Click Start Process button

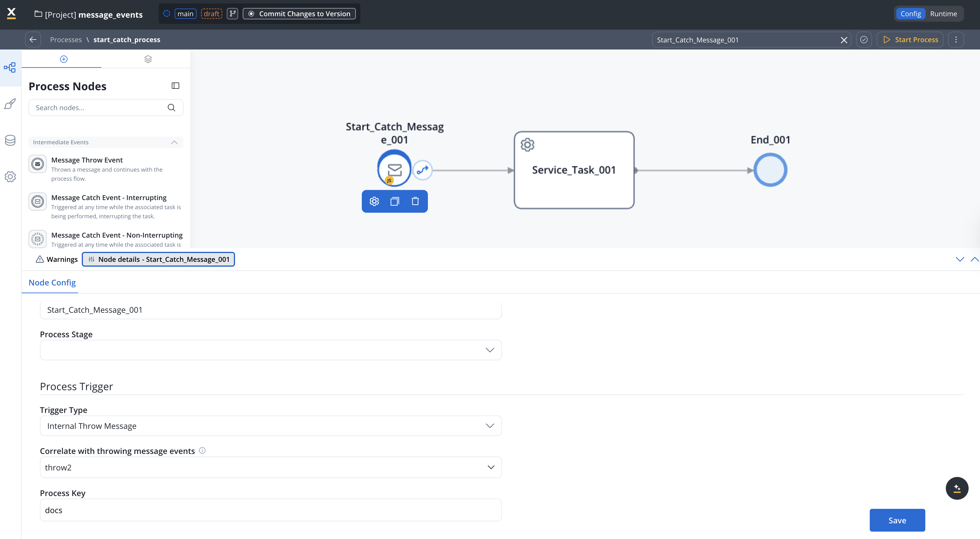[x=910, y=40]
